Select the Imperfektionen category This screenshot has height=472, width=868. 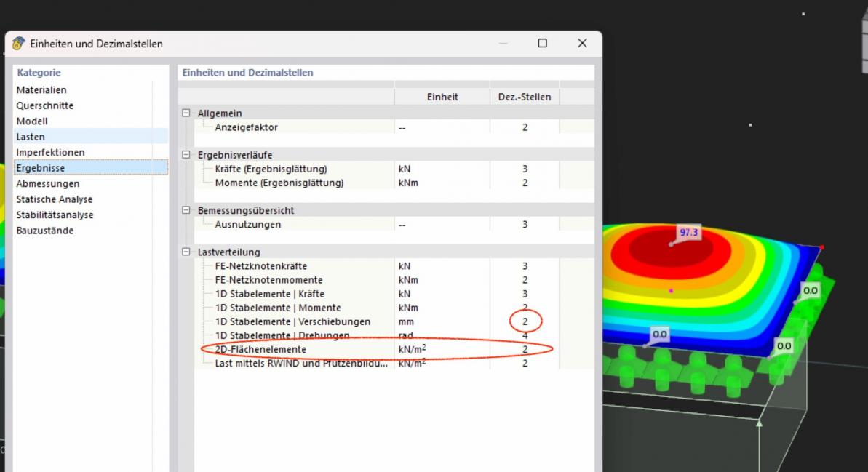50,152
